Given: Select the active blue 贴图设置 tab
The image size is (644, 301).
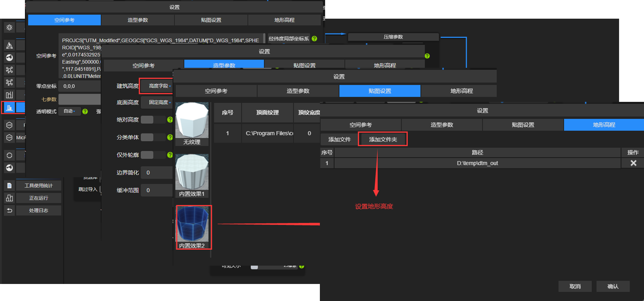Looking at the screenshot, I should pyautogui.click(x=380, y=91).
